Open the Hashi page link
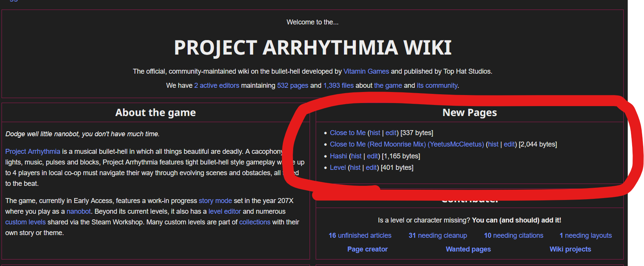The height and width of the screenshot is (266, 644). coord(338,156)
